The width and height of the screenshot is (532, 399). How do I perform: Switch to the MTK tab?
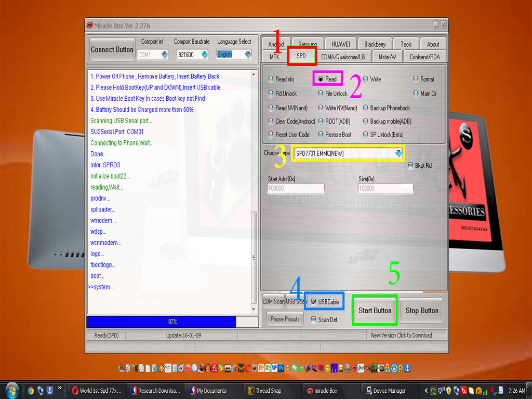(274, 57)
